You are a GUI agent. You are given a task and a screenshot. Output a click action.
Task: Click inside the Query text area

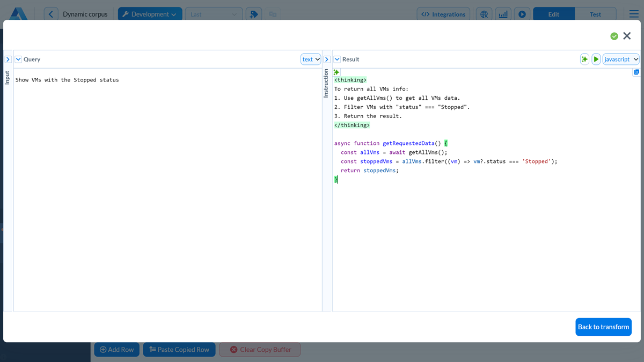coord(161,161)
